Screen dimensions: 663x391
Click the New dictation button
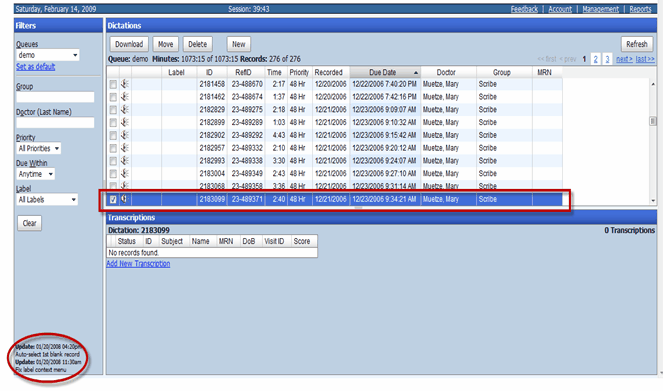[238, 44]
